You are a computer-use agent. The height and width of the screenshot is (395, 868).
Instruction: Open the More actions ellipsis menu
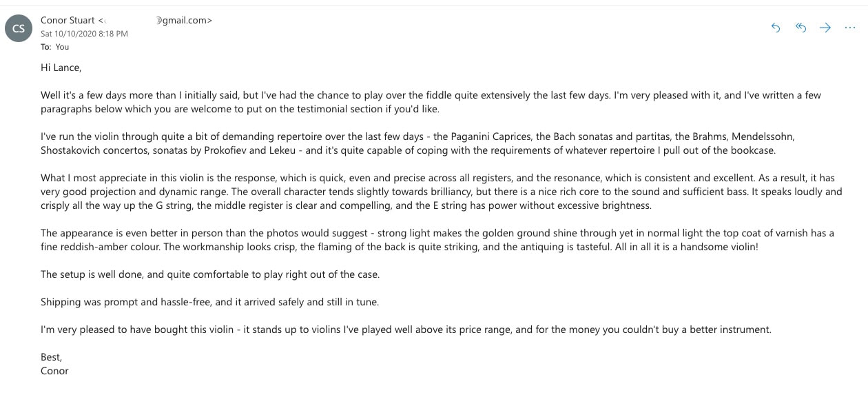click(849, 28)
